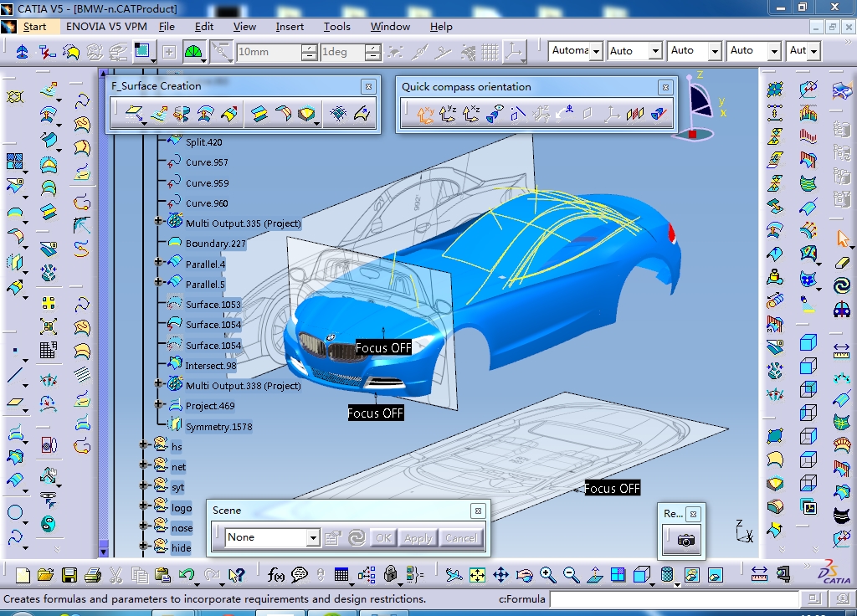Click the Multi-View four-pane icon
Screen dimensions: 857x616
pyautogui.click(x=618, y=575)
